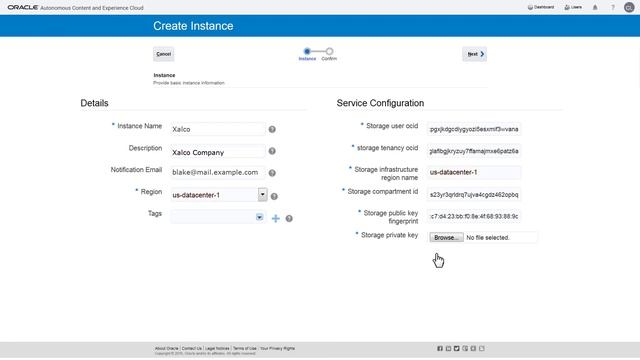Edit Storage public key fingerprint field
Image resolution: width=640 pixels, height=360 pixels.
[474, 216]
